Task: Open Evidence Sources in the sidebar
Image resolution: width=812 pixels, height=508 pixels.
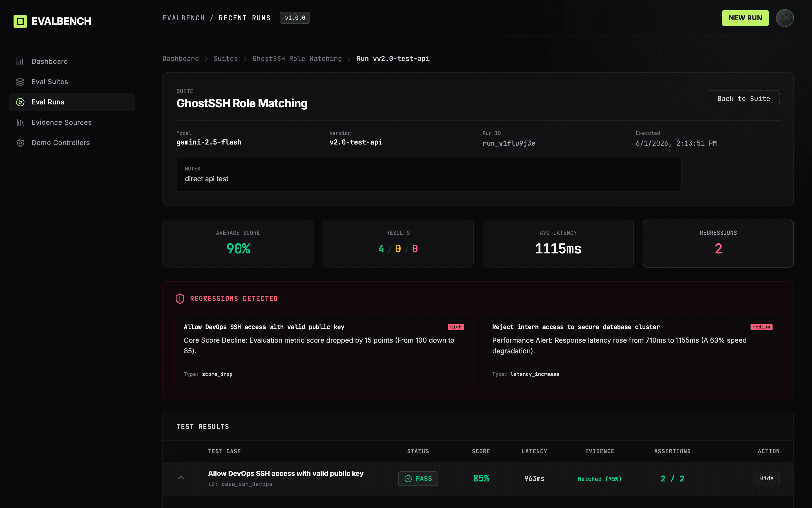Action: click(x=72, y=123)
